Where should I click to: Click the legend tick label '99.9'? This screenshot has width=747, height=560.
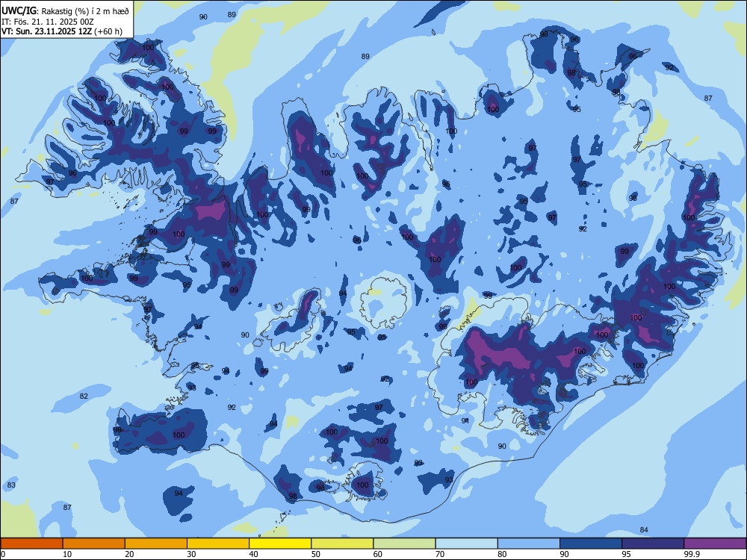click(692, 554)
